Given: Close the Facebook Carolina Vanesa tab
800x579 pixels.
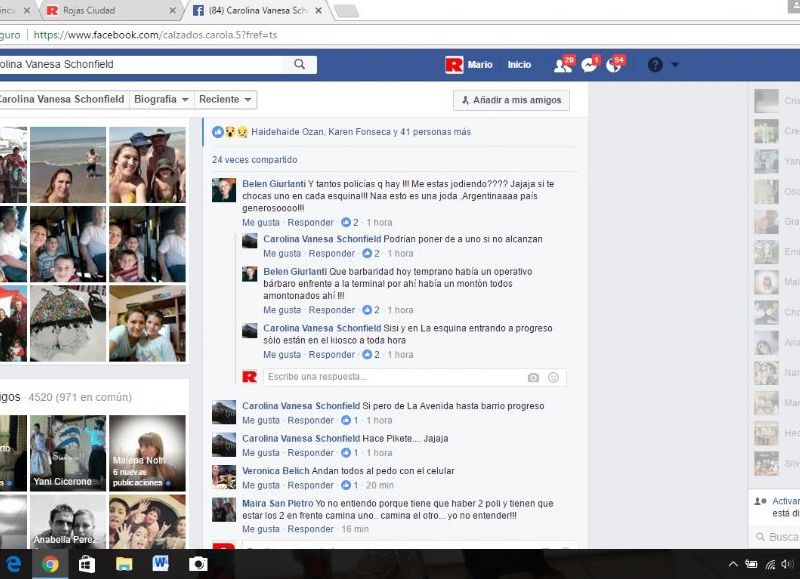Looking at the screenshot, I should tap(318, 11).
